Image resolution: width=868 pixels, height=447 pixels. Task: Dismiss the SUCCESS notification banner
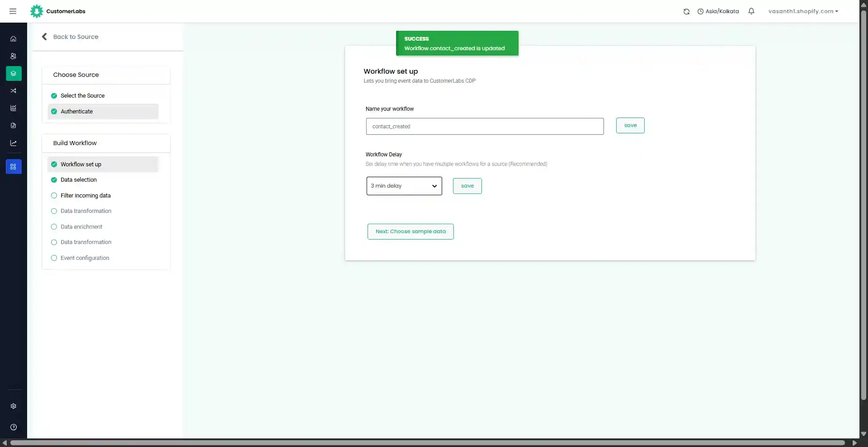click(457, 43)
